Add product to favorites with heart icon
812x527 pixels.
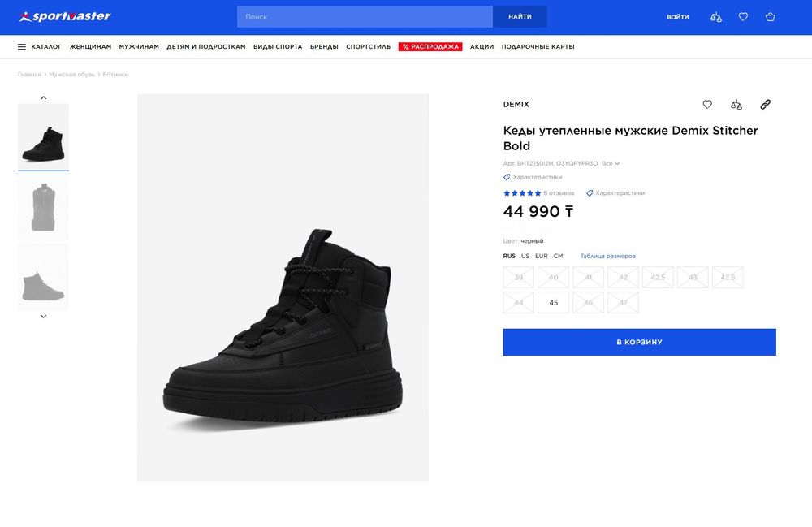707,105
